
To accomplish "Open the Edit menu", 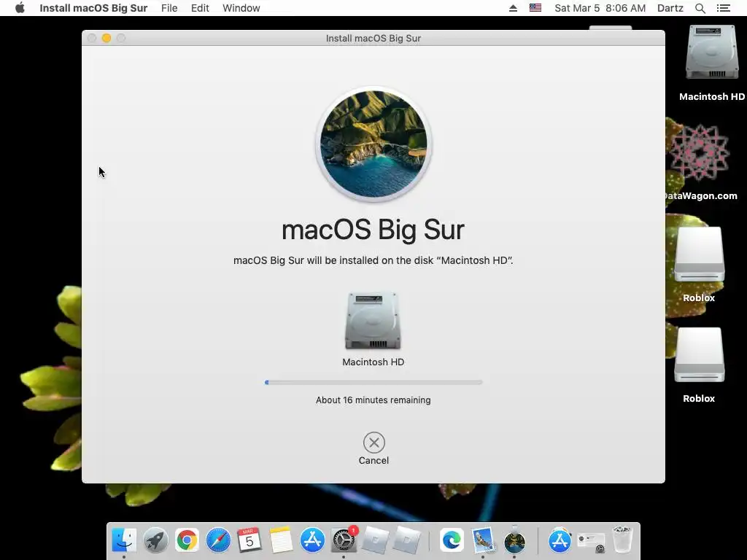I will pyautogui.click(x=200, y=8).
